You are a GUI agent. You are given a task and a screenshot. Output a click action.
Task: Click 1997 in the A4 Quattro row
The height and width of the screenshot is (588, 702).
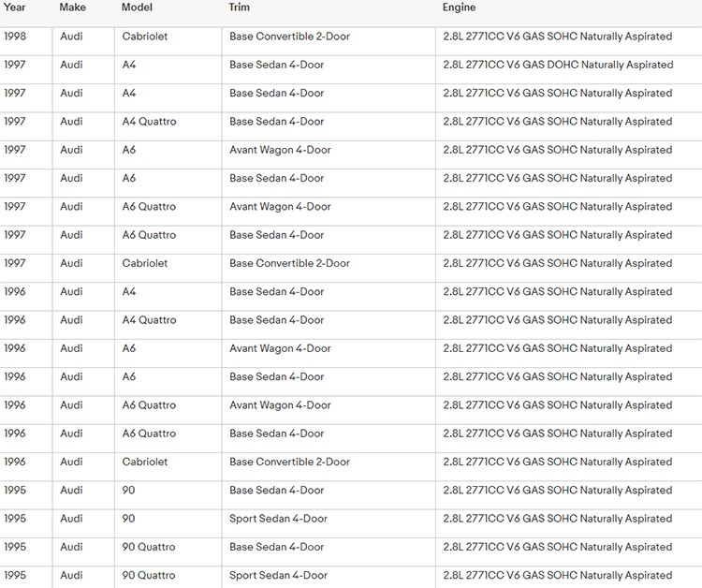(x=15, y=122)
